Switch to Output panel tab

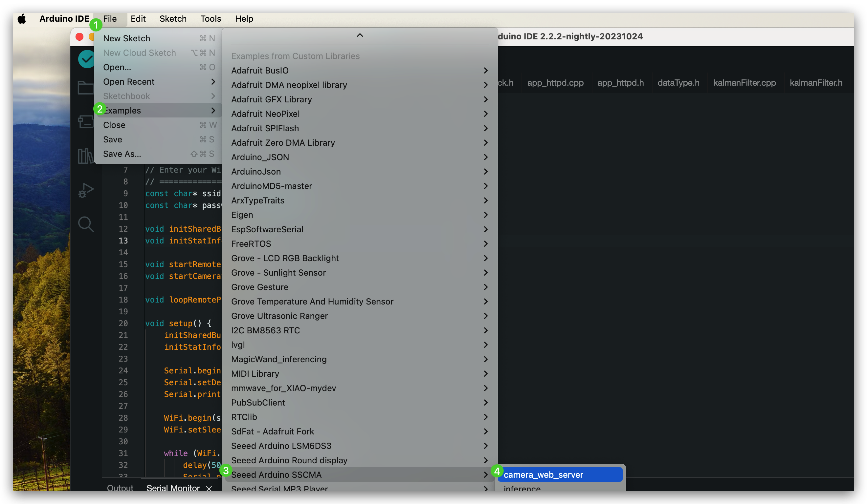120,488
